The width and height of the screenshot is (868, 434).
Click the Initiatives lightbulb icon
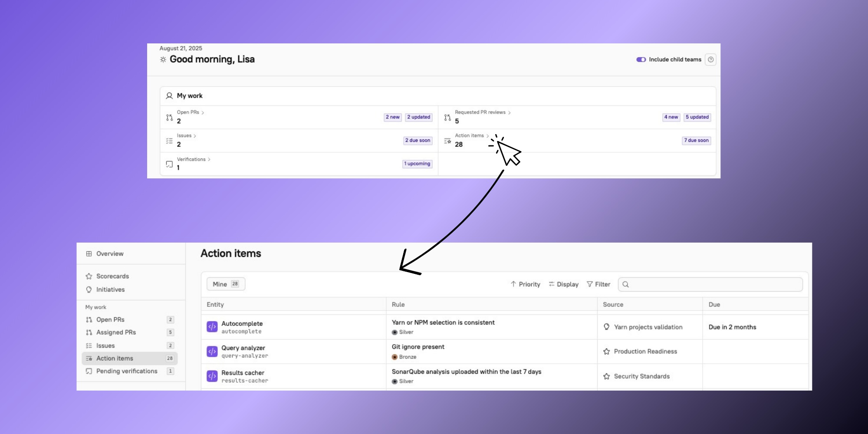89,289
